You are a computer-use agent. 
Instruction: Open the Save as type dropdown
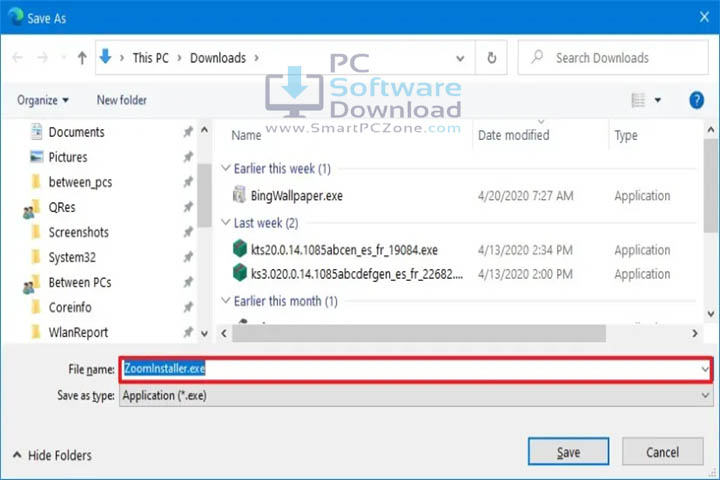[705, 395]
